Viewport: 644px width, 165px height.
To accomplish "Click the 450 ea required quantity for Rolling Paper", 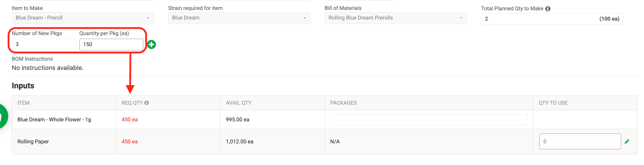I will click(130, 142).
